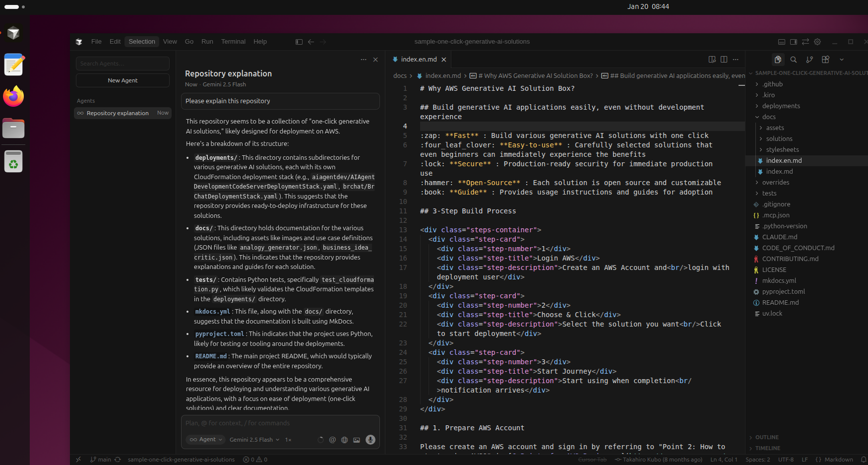Select the index.en.md editor tab
Screen dimensions: 868x465
[418, 60]
